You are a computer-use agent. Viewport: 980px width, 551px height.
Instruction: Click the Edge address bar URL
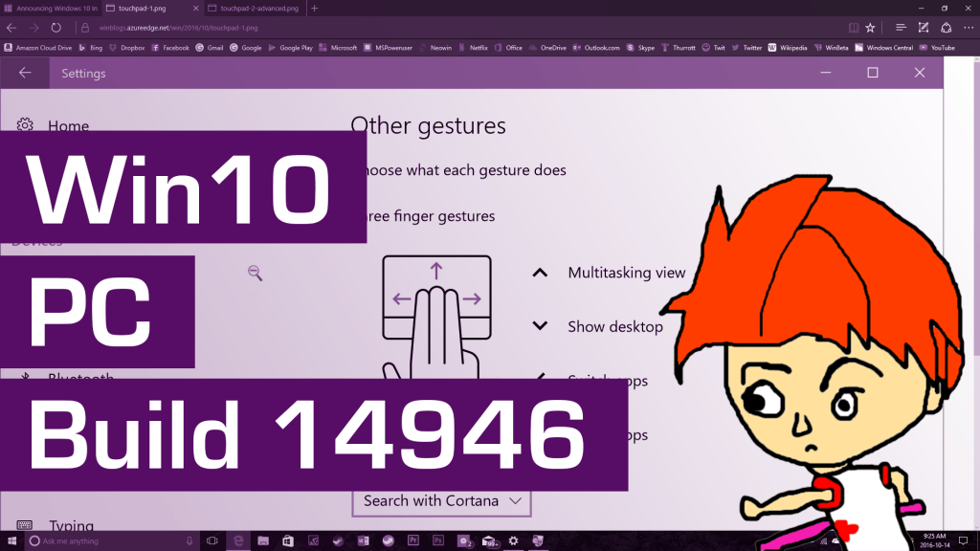179,28
